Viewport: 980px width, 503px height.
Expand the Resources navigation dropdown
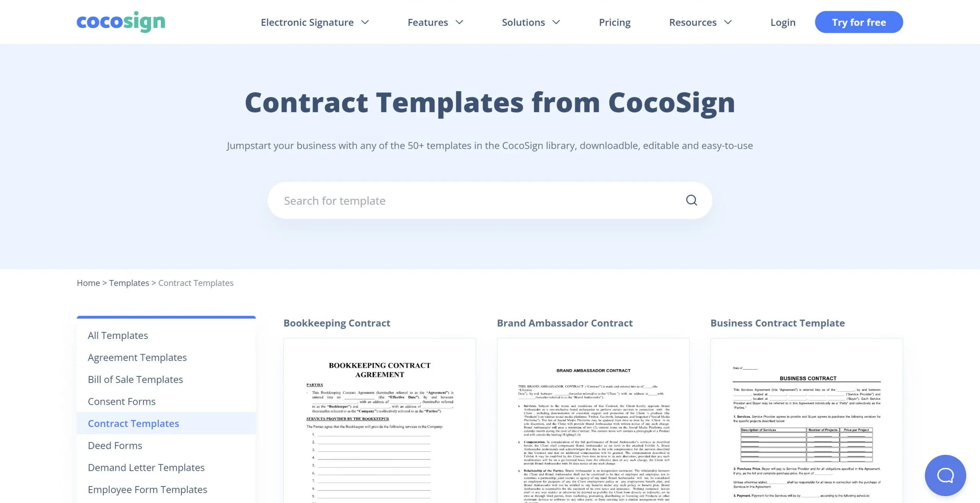click(699, 22)
